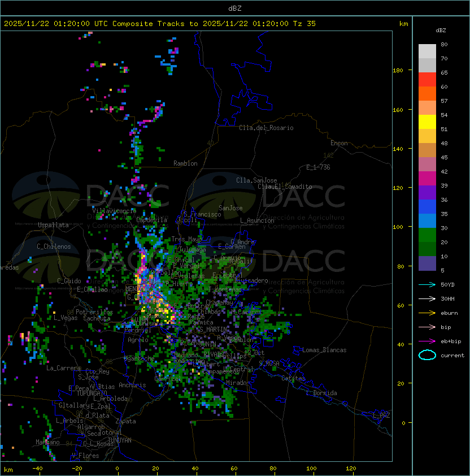470x476 pixels.
Task: Click the 'Uspallata' place label
Action: pyautogui.click(x=53, y=225)
